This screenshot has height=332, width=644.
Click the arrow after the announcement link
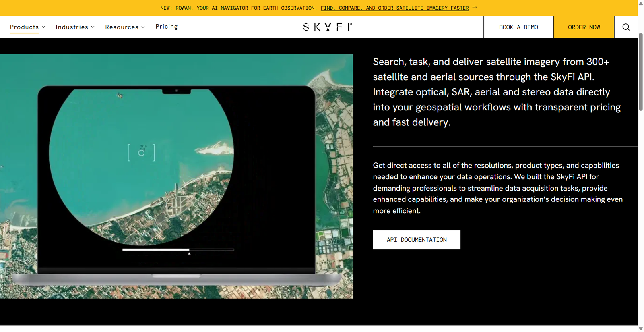click(x=475, y=7)
